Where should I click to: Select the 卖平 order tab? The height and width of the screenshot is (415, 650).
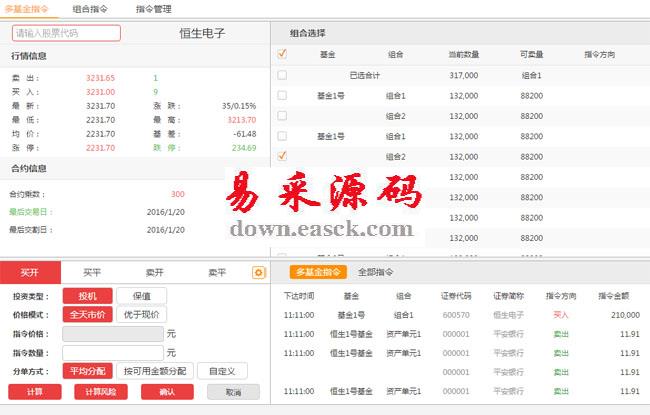[216, 272]
